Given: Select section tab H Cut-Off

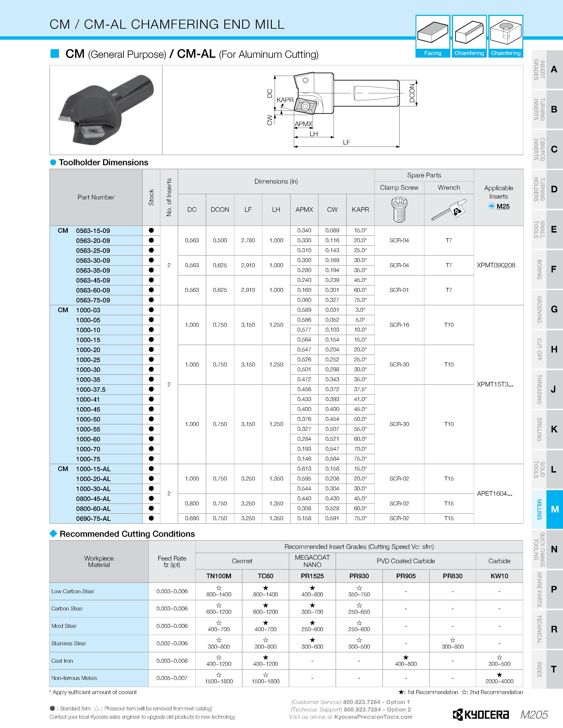Looking at the screenshot, I should tap(547, 349).
